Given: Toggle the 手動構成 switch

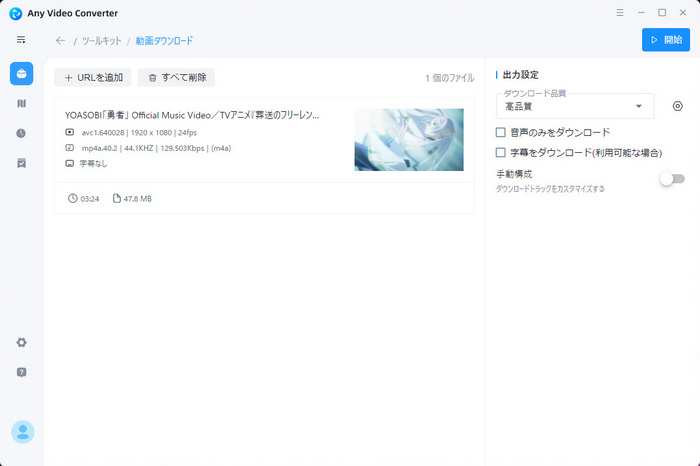Looking at the screenshot, I should tap(672, 179).
